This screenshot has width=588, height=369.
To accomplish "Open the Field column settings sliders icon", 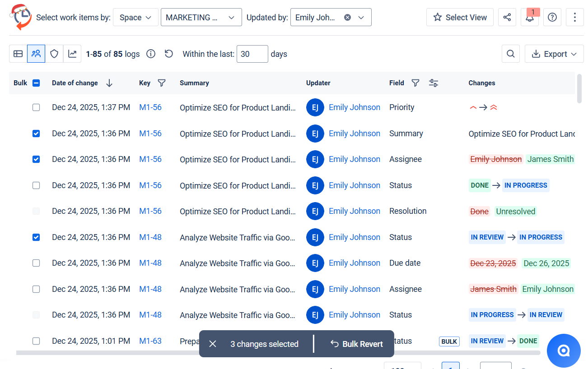I will [434, 83].
